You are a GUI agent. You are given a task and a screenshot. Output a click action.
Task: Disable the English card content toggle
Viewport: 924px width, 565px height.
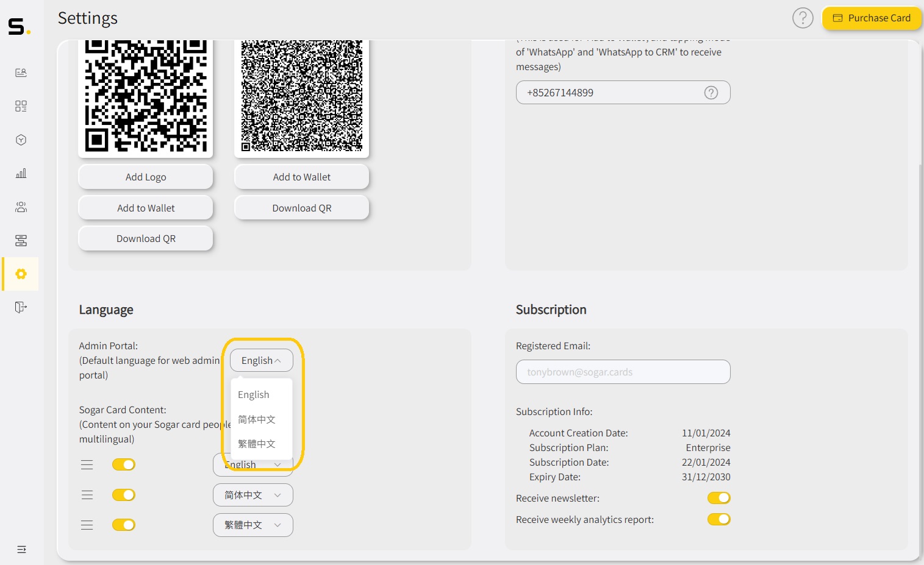point(124,464)
